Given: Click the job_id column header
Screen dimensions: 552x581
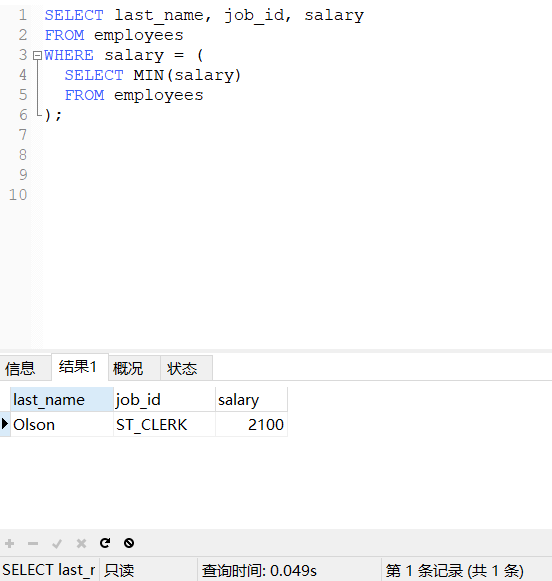Looking at the screenshot, I should pos(164,399).
